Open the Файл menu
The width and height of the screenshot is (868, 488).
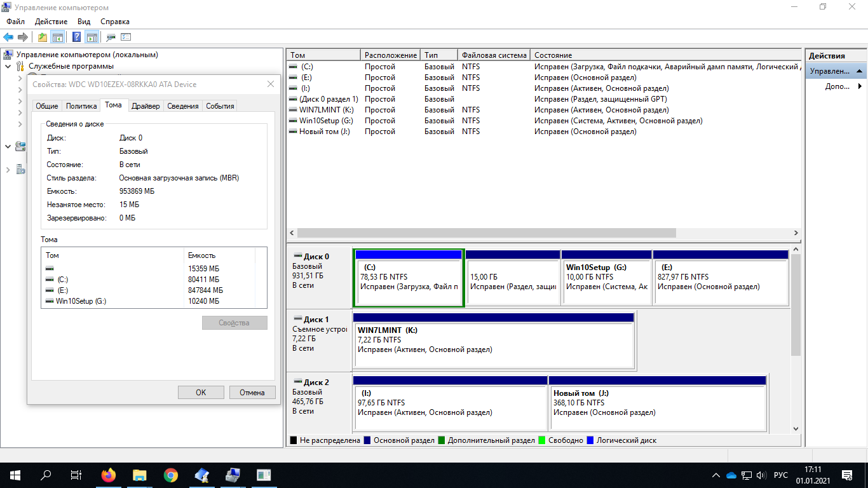[x=15, y=22]
